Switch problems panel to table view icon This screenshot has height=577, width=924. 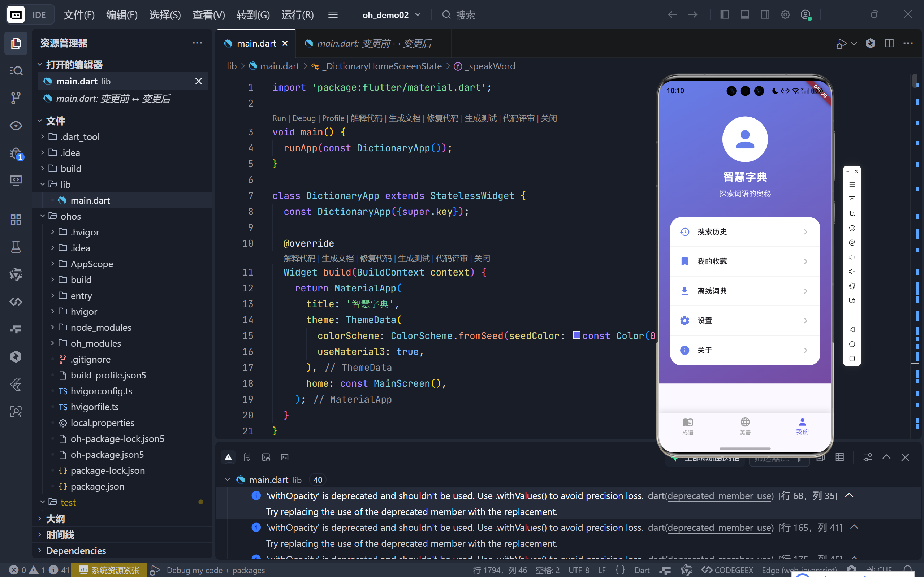click(x=839, y=457)
